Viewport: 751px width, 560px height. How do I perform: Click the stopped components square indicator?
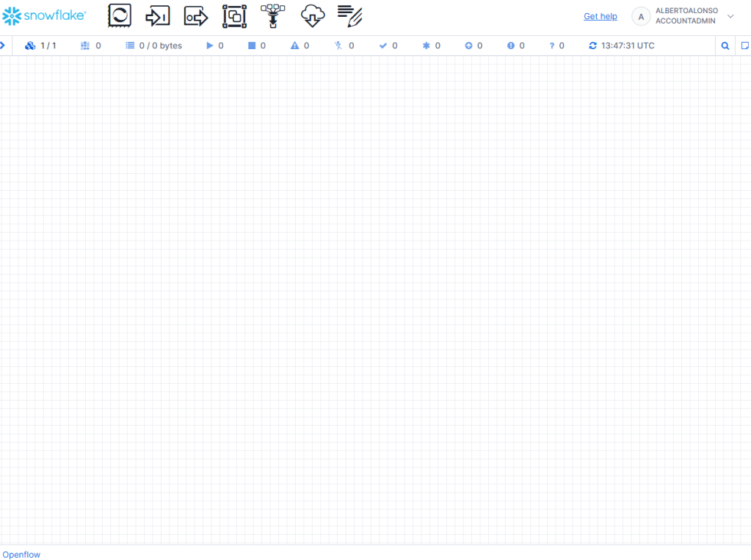point(252,46)
